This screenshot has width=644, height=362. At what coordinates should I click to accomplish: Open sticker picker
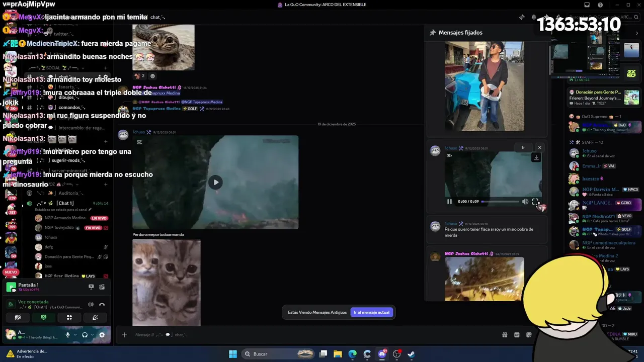click(x=529, y=335)
